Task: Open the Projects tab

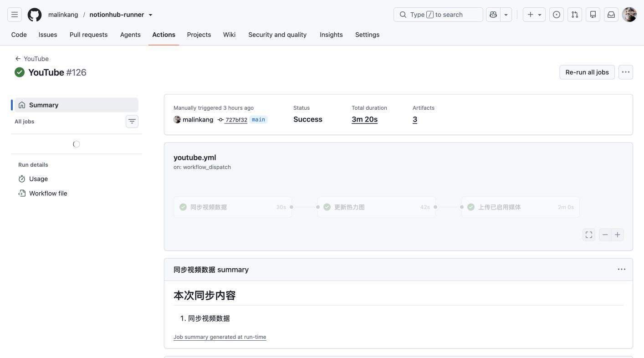Action: click(x=199, y=35)
